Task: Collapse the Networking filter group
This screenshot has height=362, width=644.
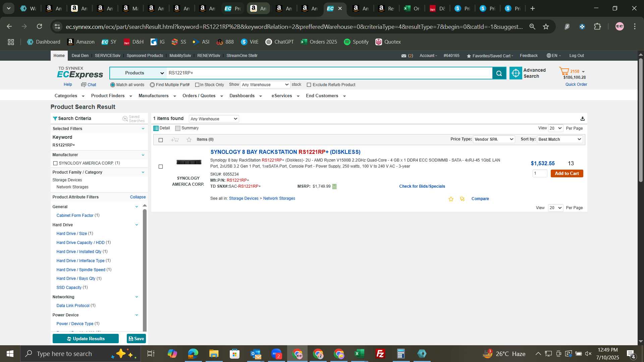Action: pyautogui.click(x=137, y=297)
